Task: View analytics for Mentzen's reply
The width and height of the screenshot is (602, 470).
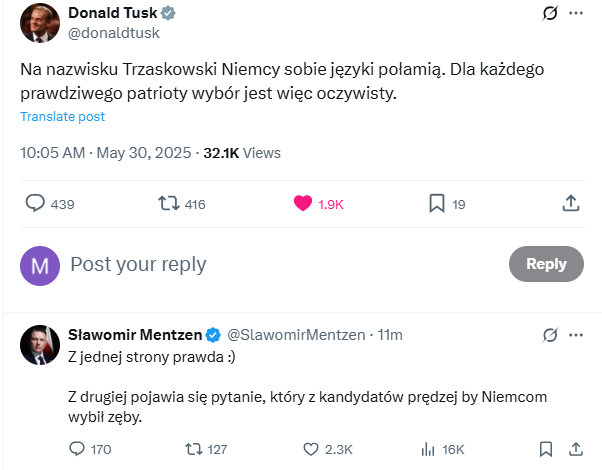Action: tap(429, 449)
